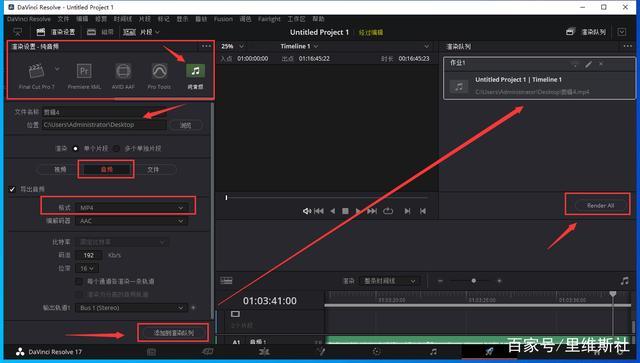This screenshot has width=640, height=363.
Task: Switch to the Audio settings tab
Action: [107, 169]
